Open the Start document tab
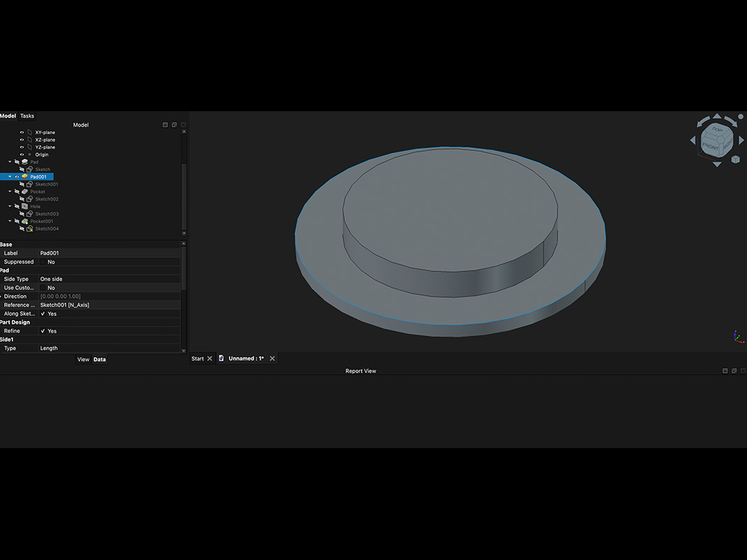The height and width of the screenshot is (560, 747). pyautogui.click(x=197, y=359)
